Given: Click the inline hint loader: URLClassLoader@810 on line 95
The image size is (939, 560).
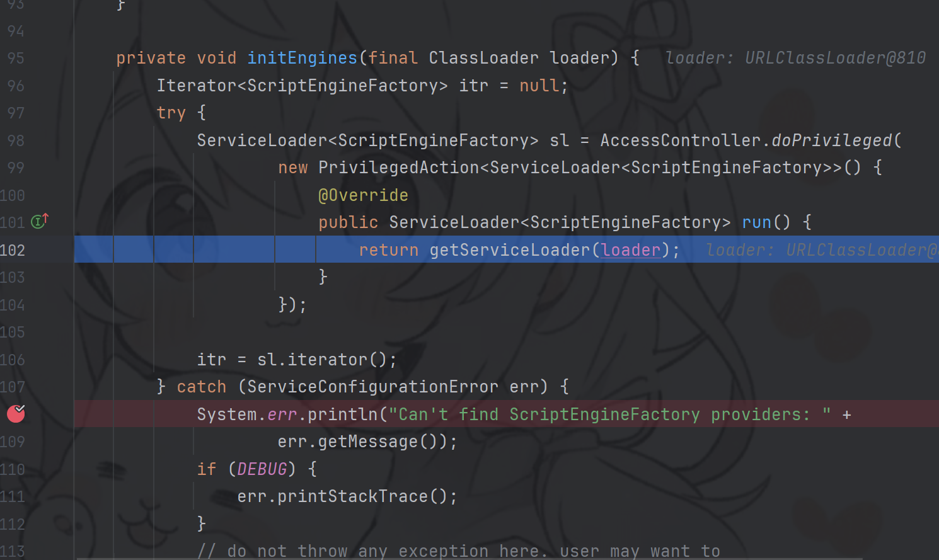Looking at the screenshot, I should click(795, 58).
